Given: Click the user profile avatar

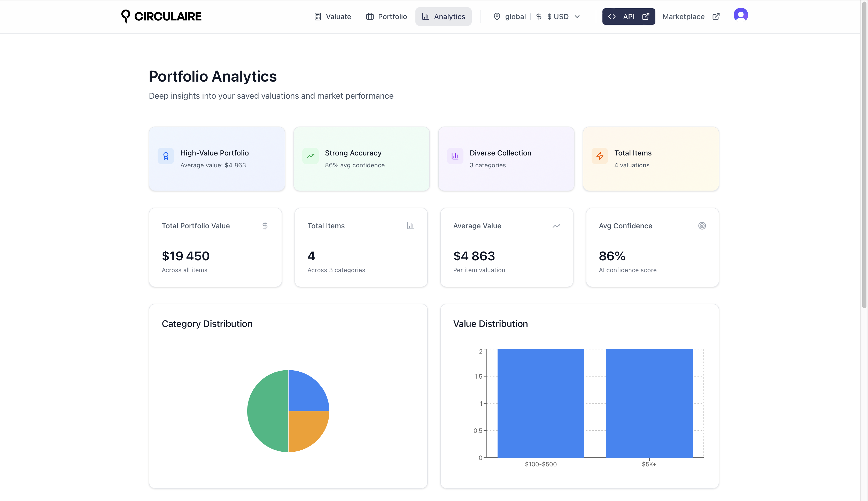Looking at the screenshot, I should coord(740,15).
